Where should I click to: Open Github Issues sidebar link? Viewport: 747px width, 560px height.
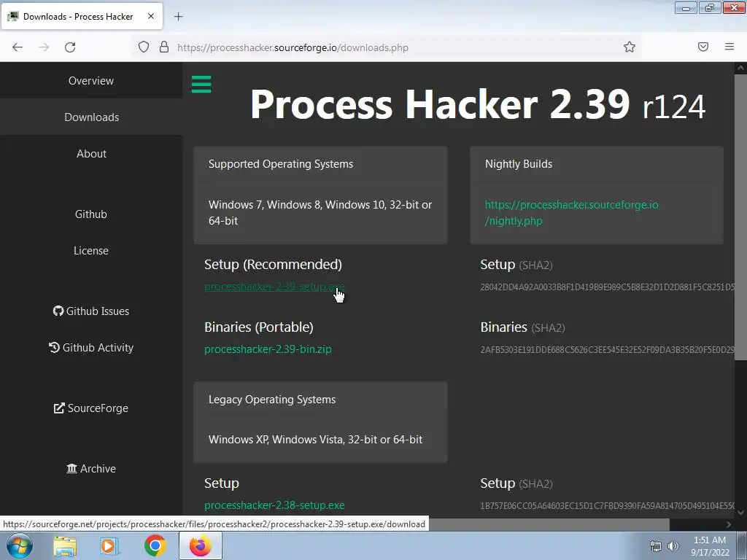[91, 311]
